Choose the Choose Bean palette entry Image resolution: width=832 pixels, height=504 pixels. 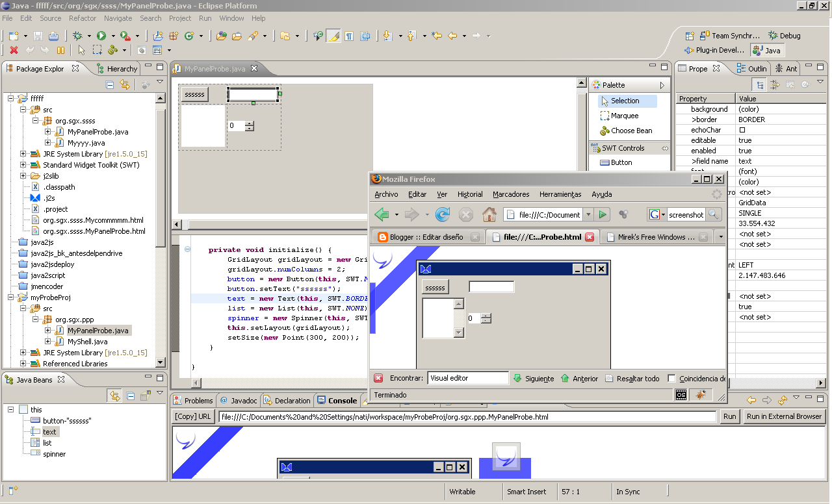(x=626, y=131)
